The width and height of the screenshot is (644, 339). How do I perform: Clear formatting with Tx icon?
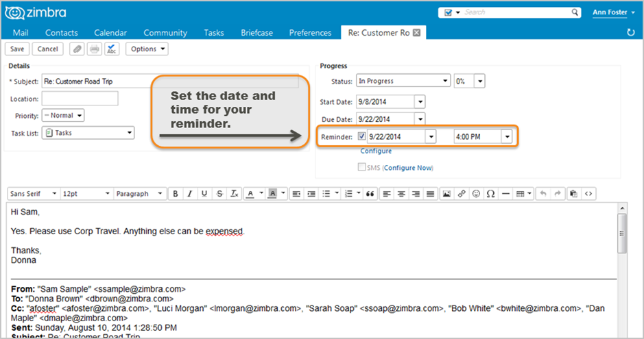click(234, 194)
